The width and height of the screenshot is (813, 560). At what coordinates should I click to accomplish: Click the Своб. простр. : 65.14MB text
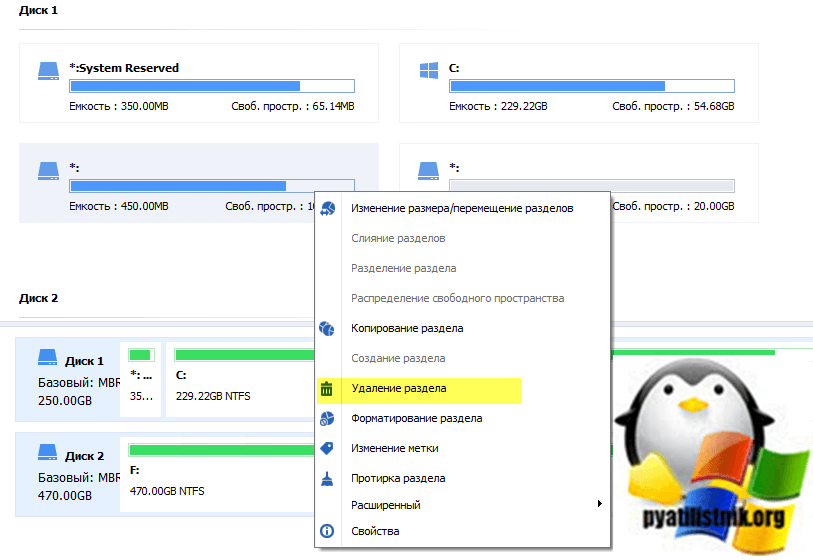pos(293,106)
